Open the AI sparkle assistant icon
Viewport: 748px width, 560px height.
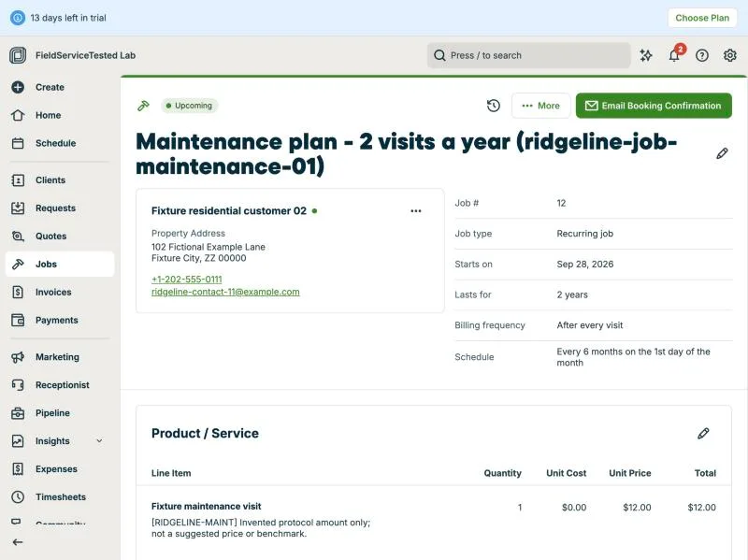(x=646, y=55)
